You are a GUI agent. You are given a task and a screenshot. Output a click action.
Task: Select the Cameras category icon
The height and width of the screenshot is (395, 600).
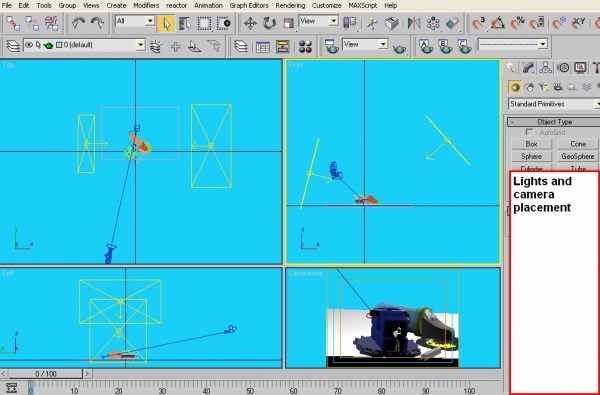point(558,87)
